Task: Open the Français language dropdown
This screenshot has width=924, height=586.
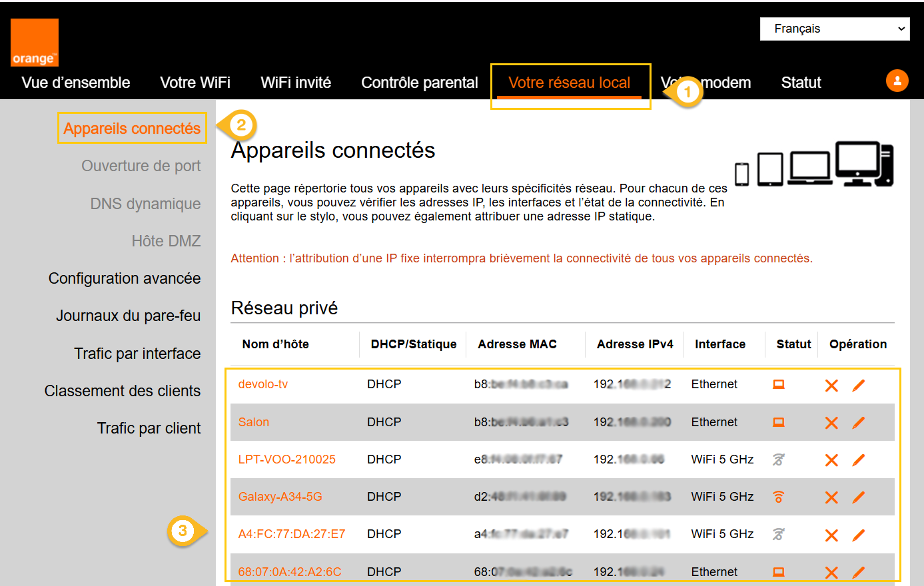Action: (834, 29)
